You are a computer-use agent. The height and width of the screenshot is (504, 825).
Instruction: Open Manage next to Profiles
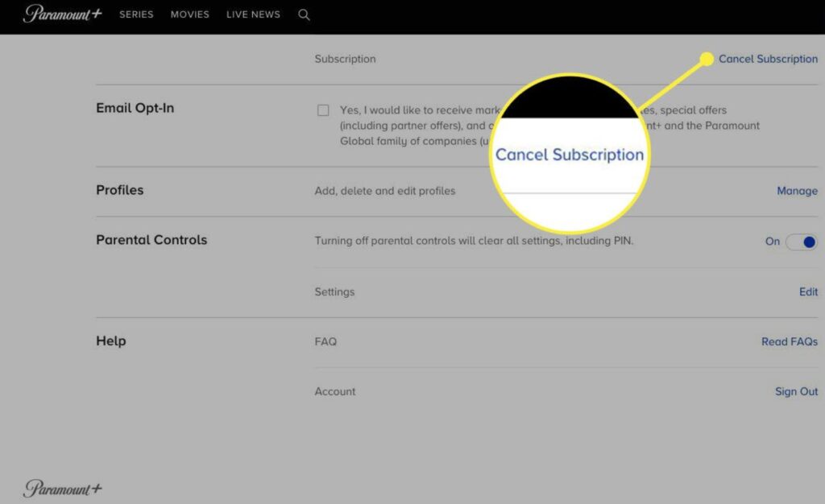tap(796, 191)
